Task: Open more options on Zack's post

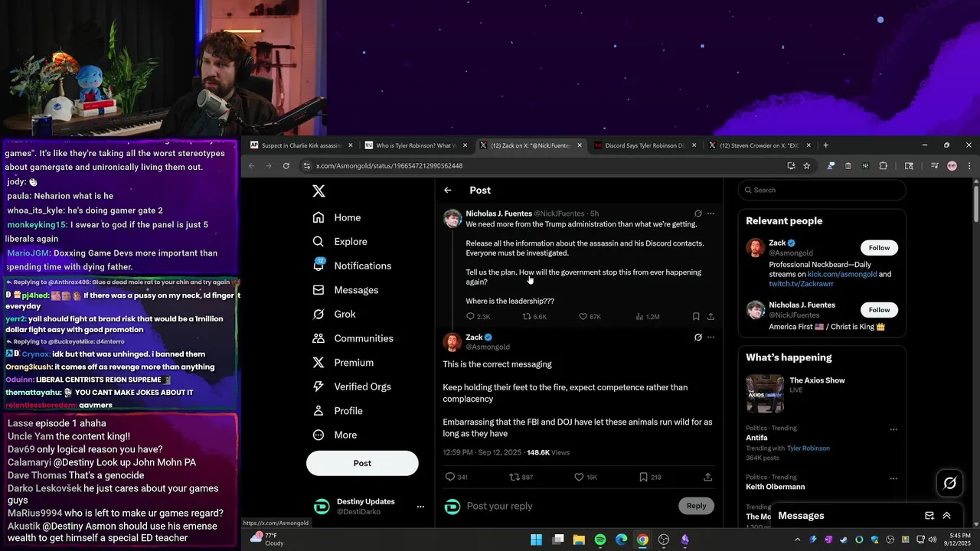Action: (710, 337)
